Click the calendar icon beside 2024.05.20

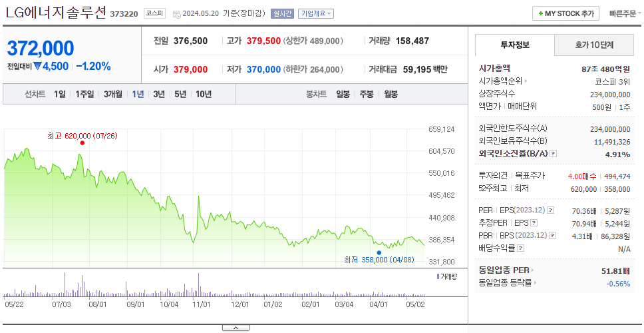point(176,15)
